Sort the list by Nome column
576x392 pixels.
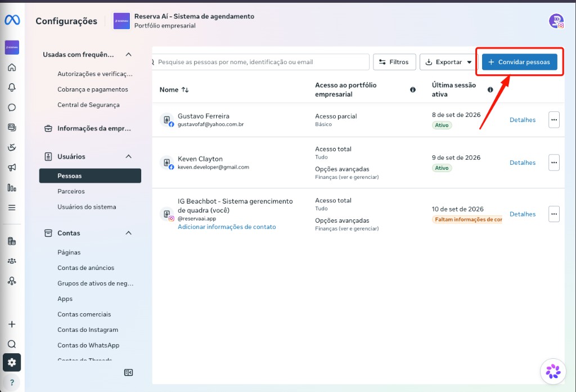[x=174, y=89]
